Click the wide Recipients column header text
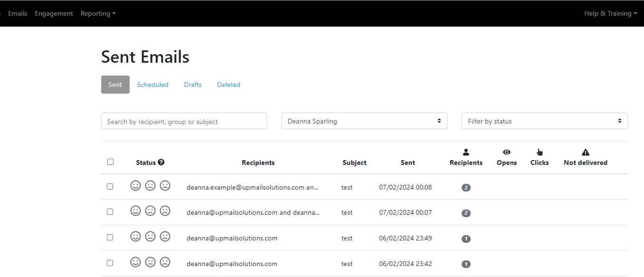Viewport: 644px width, 277px height. coord(258,162)
